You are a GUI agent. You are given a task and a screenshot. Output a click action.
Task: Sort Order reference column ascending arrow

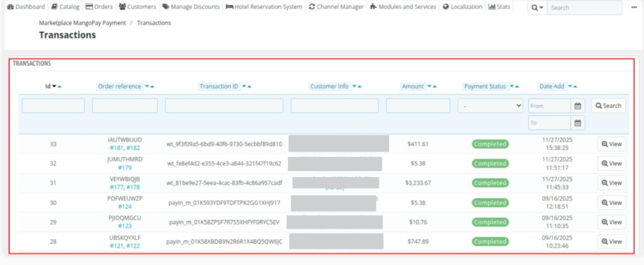[x=152, y=87]
